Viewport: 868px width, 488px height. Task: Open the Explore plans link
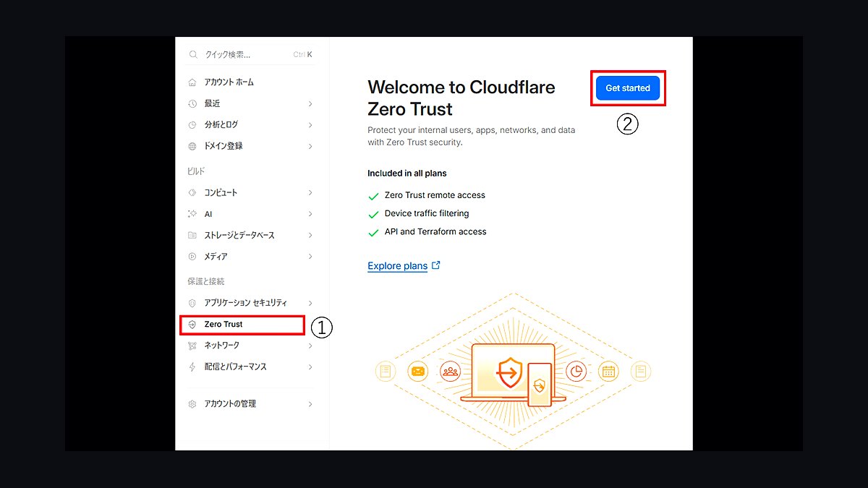point(397,266)
